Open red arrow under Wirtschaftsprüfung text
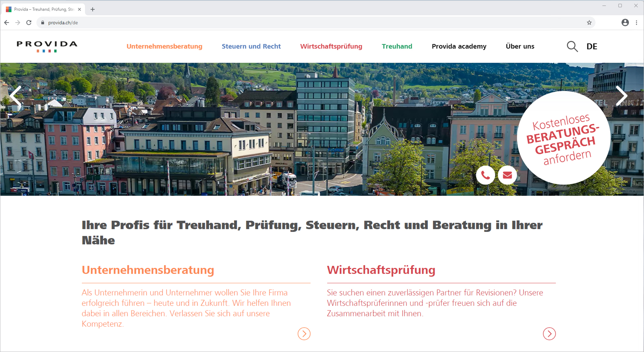The width and height of the screenshot is (644, 352). pyautogui.click(x=549, y=334)
